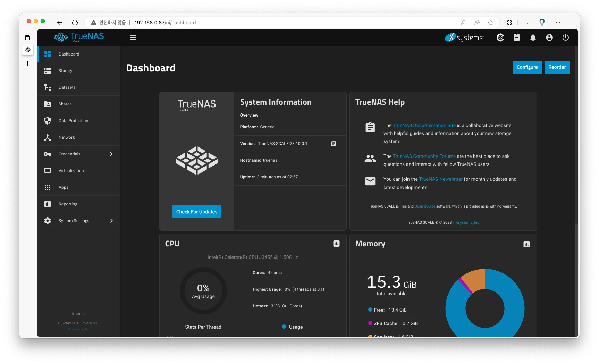Expand the System Settings submenu

click(111, 221)
